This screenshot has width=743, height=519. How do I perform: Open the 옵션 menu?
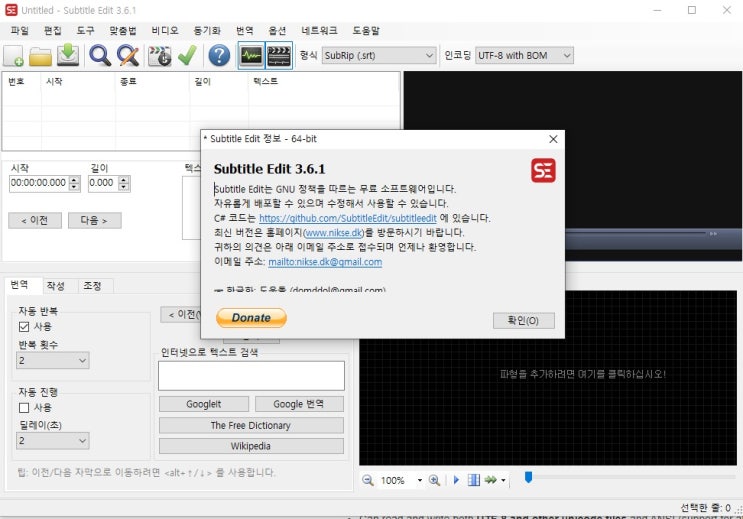click(x=277, y=31)
